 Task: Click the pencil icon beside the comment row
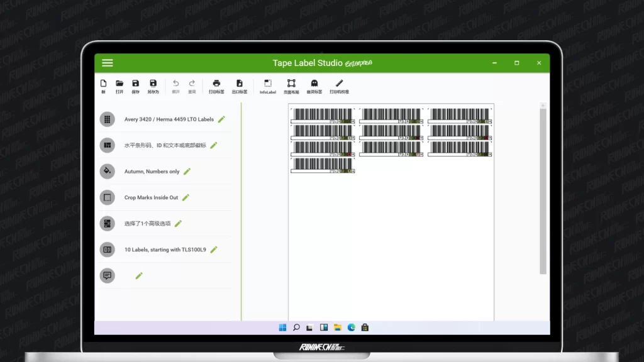tap(139, 276)
